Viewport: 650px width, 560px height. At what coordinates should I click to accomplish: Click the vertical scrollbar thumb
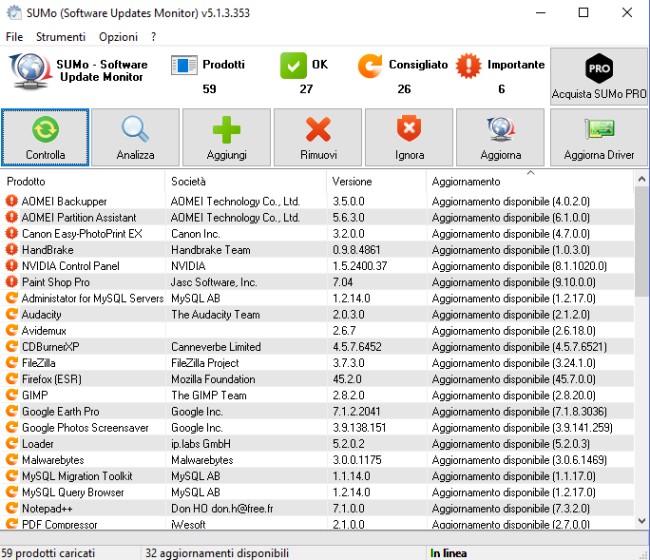click(x=642, y=242)
